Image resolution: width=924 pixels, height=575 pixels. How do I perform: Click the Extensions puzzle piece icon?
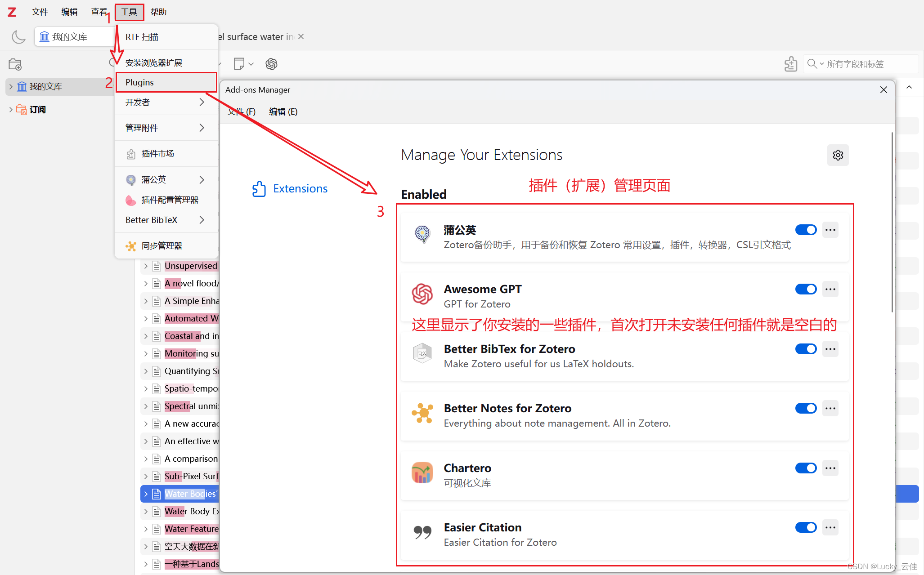coord(259,189)
